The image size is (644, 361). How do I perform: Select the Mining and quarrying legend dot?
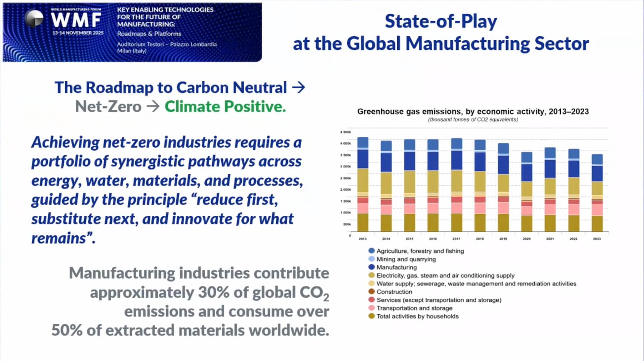point(372,259)
